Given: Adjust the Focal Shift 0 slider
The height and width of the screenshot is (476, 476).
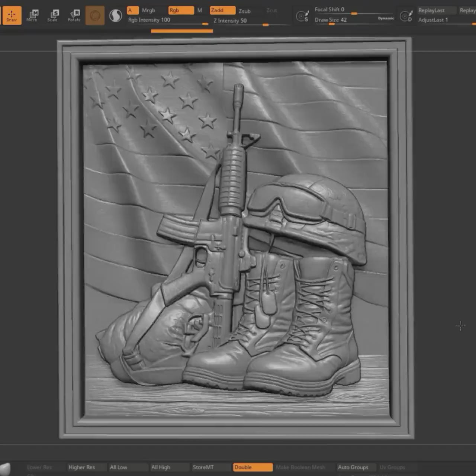Looking at the screenshot, I should click(353, 10).
